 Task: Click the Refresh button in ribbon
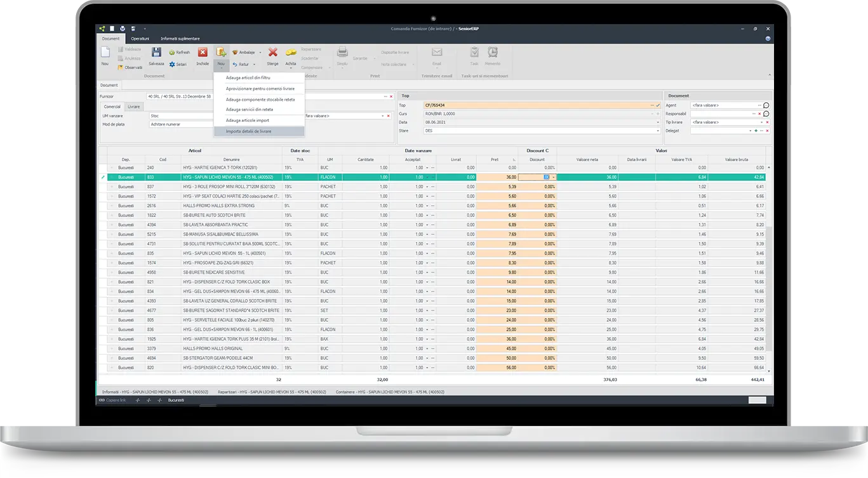pos(180,53)
